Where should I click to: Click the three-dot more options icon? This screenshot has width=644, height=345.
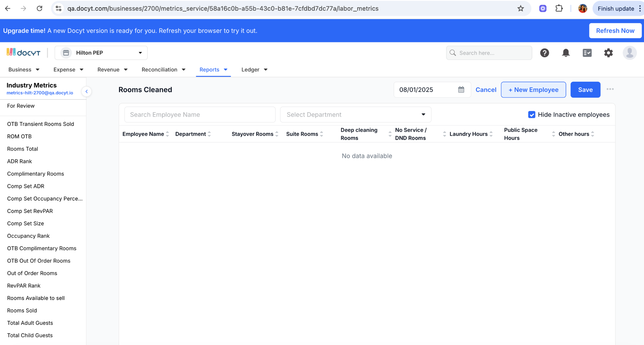click(x=610, y=89)
